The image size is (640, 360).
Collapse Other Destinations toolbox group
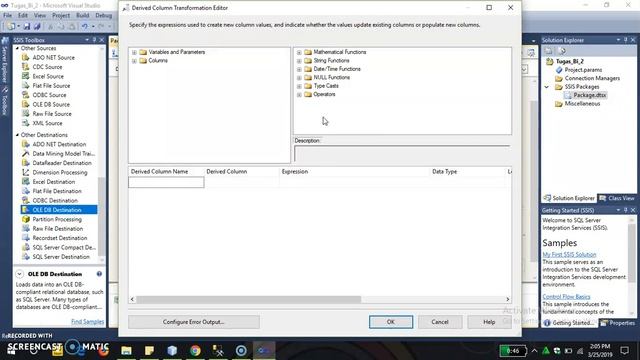tap(18, 135)
